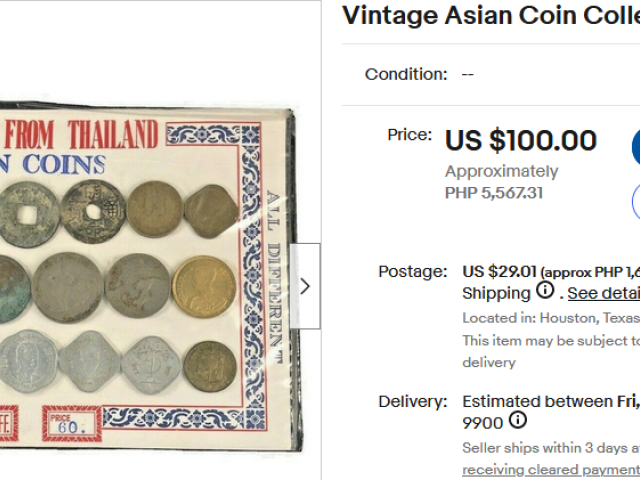Screen dimensions: 640x480
Task: Click the delivery estimate info icon
Action: click(x=517, y=421)
